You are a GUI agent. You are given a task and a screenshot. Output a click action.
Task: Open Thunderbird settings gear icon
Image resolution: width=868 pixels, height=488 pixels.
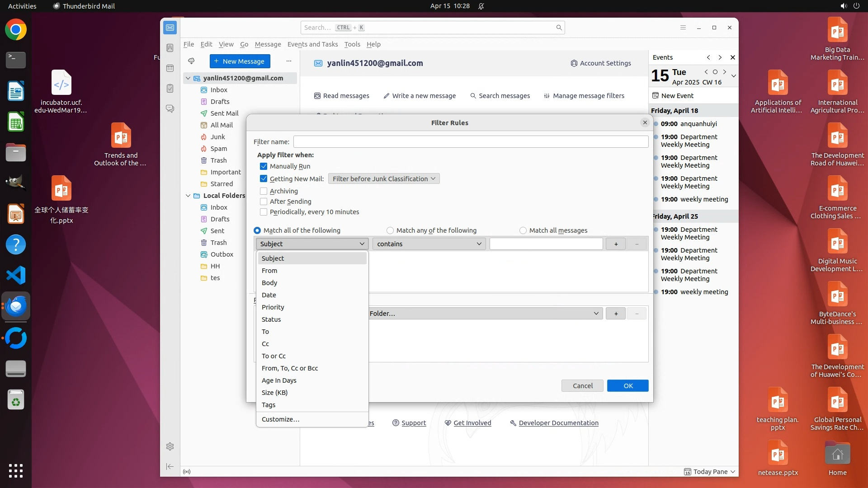170,446
